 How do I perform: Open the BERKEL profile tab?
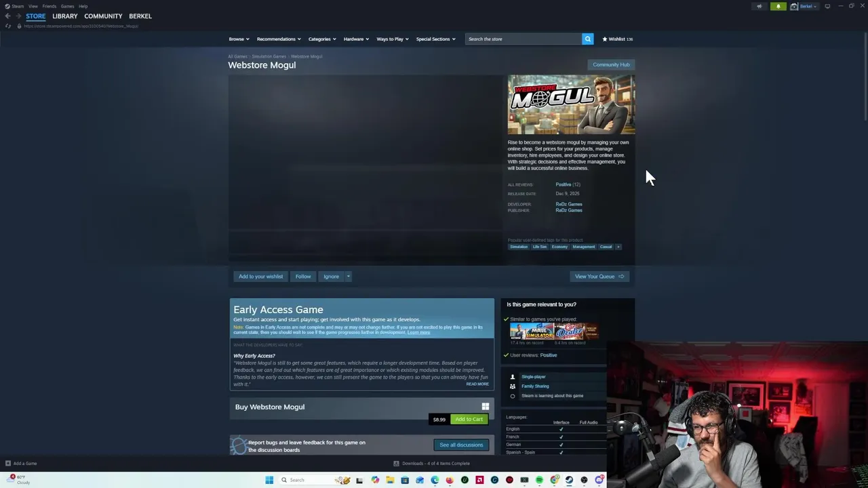pyautogui.click(x=140, y=16)
